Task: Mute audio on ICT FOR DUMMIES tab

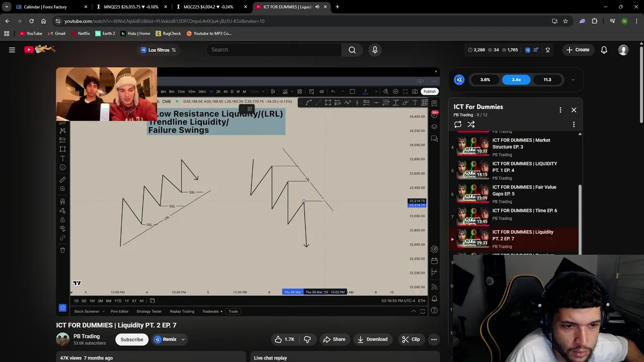Action: pyautogui.click(x=317, y=7)
